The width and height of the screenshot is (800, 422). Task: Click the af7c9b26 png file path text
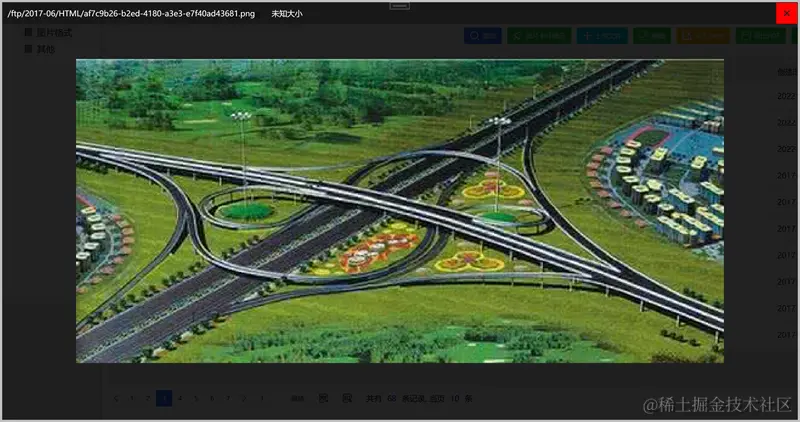(131, 14)
